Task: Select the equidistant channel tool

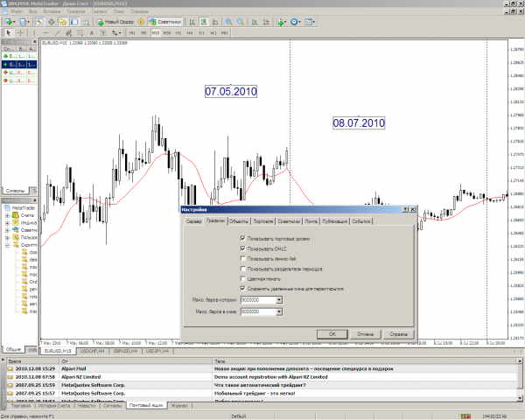Action: [68, 33]
